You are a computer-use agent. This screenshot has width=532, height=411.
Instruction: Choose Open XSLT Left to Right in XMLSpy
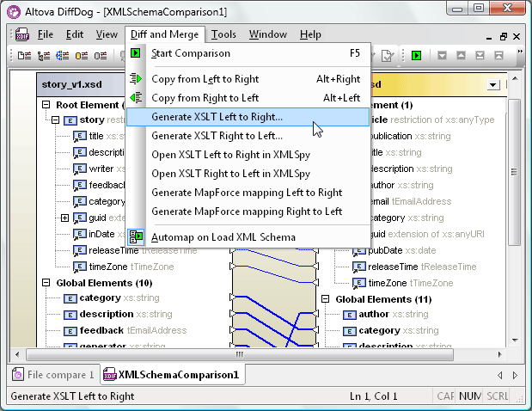pos(248,155)
